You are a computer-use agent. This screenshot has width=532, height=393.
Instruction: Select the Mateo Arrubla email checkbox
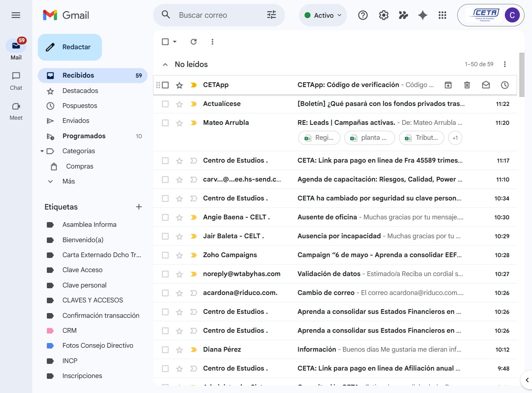165,123
